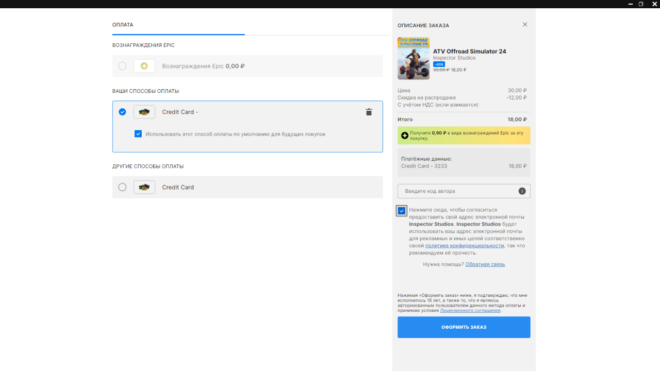The height and width of the screenshot is (371, 660).
Task: Restore the window size
Action: pos(641,4)
